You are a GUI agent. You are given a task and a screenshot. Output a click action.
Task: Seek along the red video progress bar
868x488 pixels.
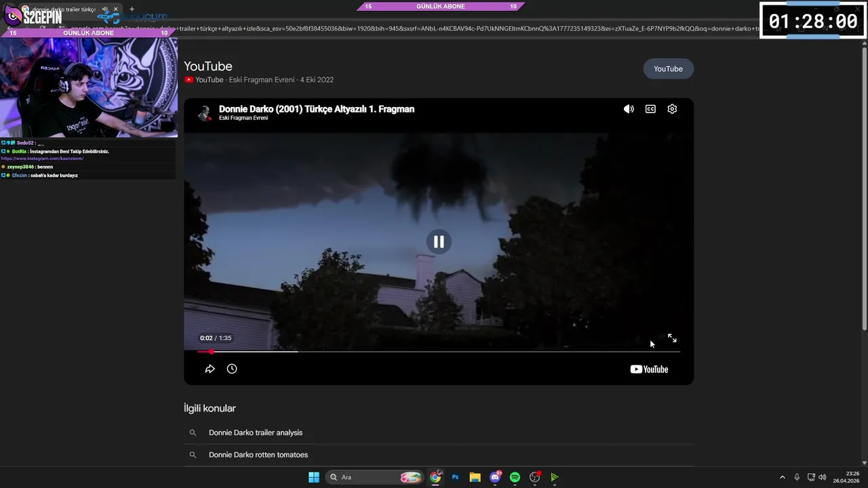(439, 352)
